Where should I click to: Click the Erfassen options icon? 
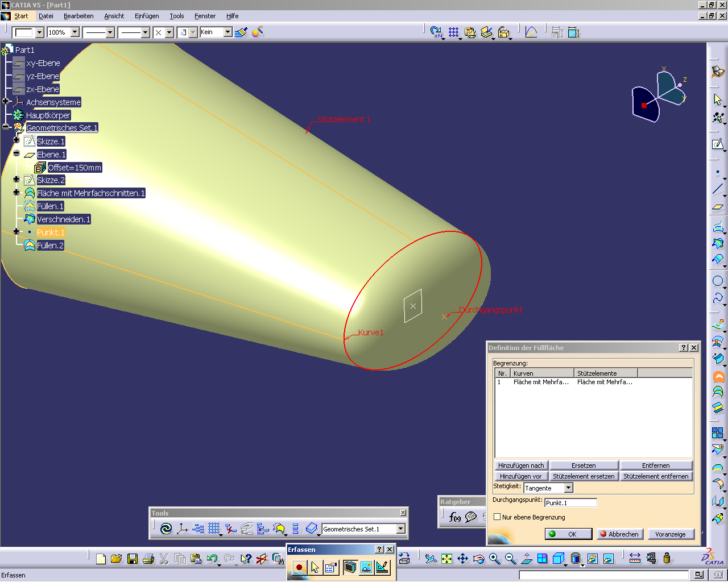tap(331, 567)
